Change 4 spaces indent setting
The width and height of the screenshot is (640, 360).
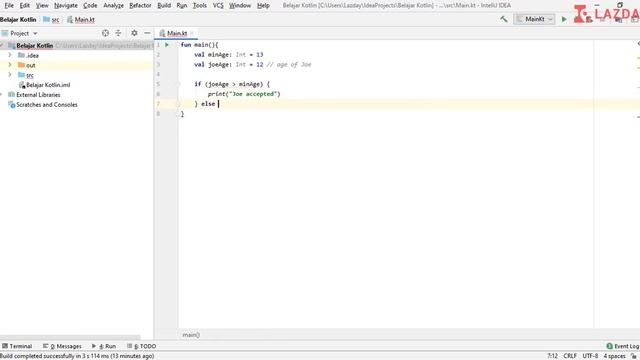[615, 356]
